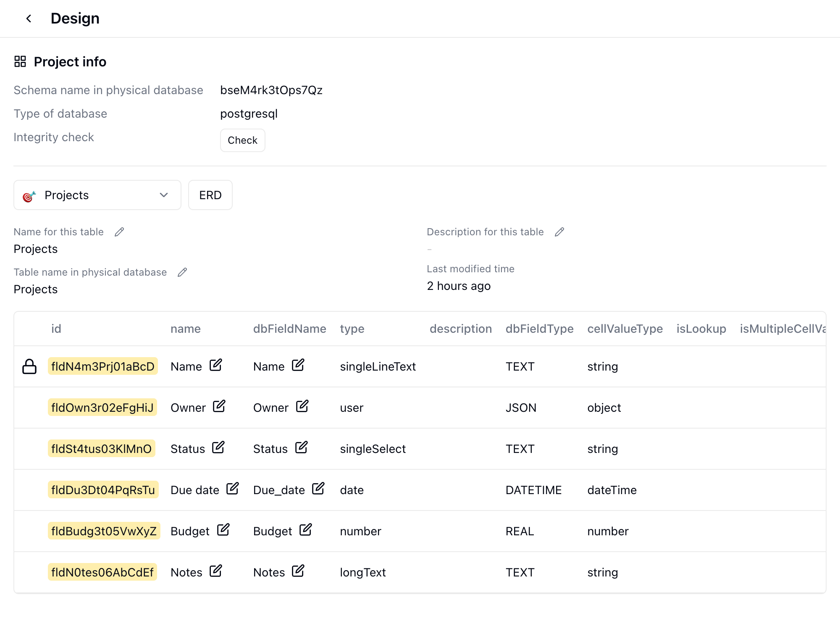The image size is (840, 621).
Task: Copy field id fldN4m3Prj01aBcD
Action: pyautogui.click(x=103, y=366)
